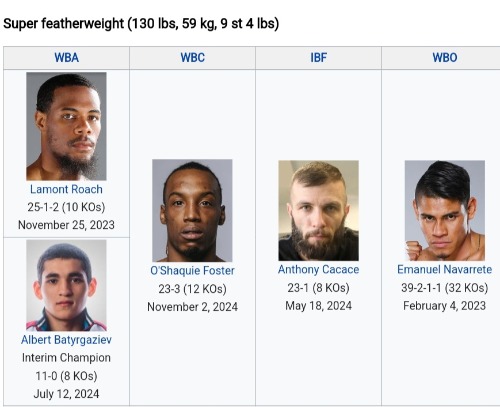This screenshot has height=407, width=500.
Task: Click O'Shaquie Foster's photo
Action: pos(192,210)
